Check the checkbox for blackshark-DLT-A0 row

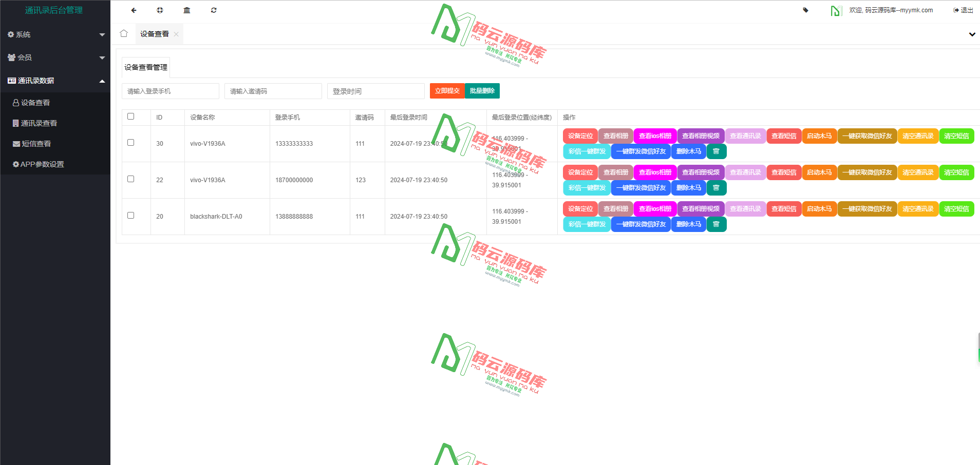130,216
